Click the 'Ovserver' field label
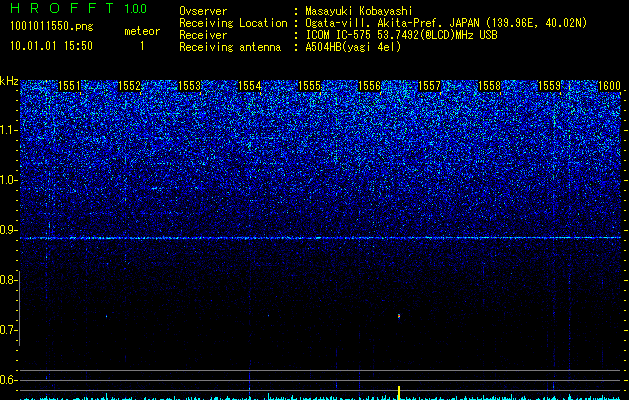629x400 pixels. tap(203, 11)
